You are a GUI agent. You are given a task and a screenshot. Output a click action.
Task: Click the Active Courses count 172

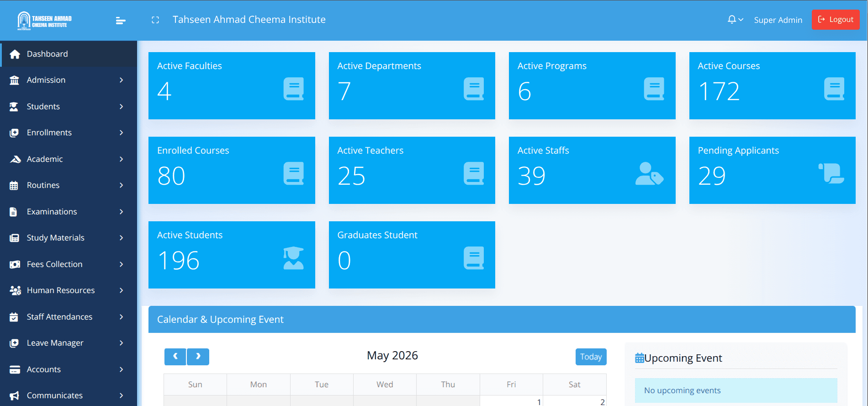[x=719, y=91]
